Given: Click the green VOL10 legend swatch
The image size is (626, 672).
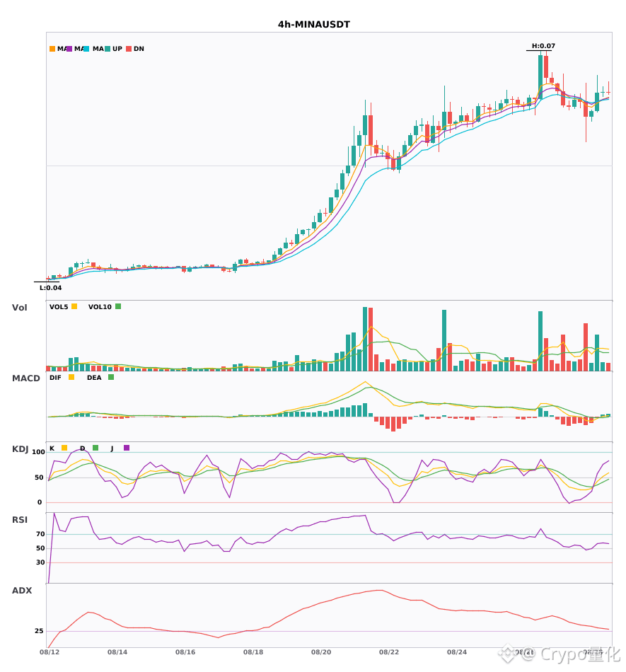Looking at the screenshot, I should 118,306.
